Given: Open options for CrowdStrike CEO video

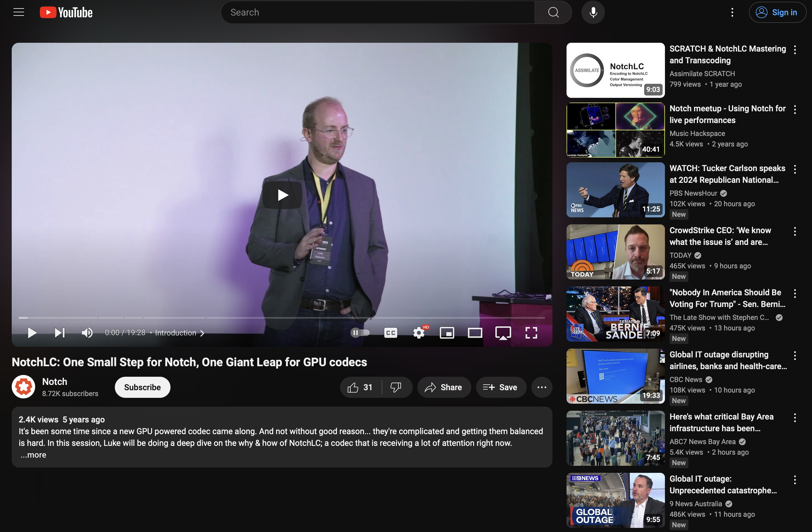Looking at the screenshot, I should click(x=795, y=231).
